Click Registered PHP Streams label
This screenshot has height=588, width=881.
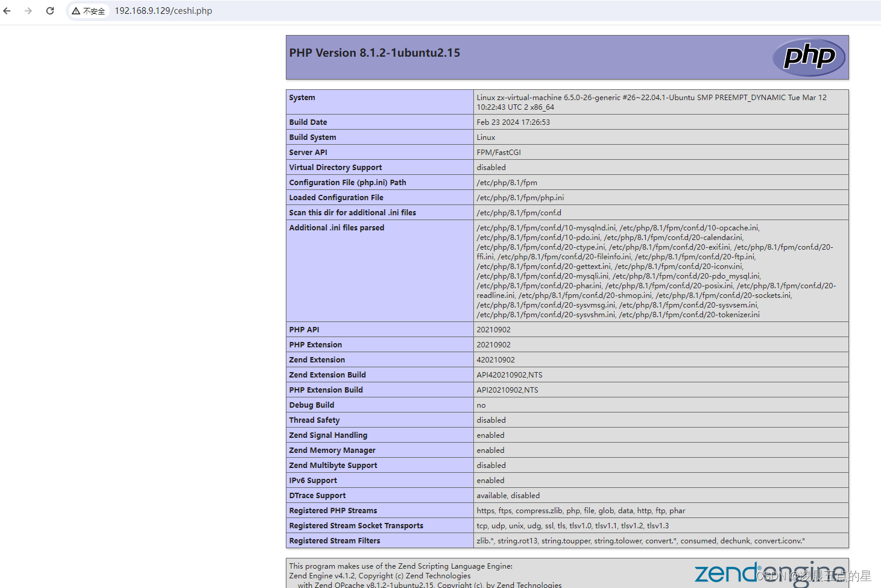point(333,511)
